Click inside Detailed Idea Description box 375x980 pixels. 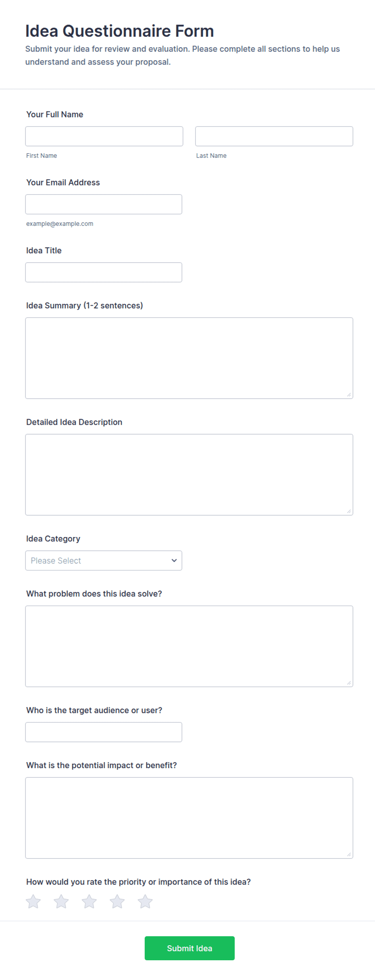pyautogui.click(x=189, y=475)
